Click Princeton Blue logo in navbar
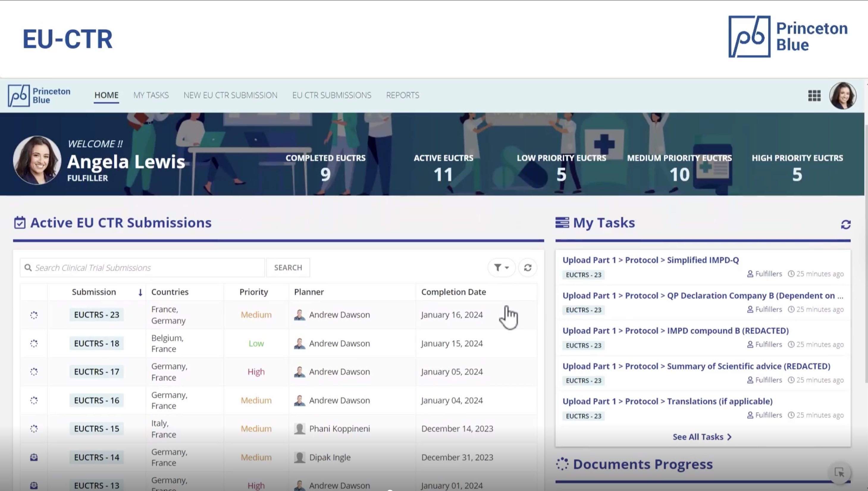This screenshot has height=491, width=868. tap(39, 96)
